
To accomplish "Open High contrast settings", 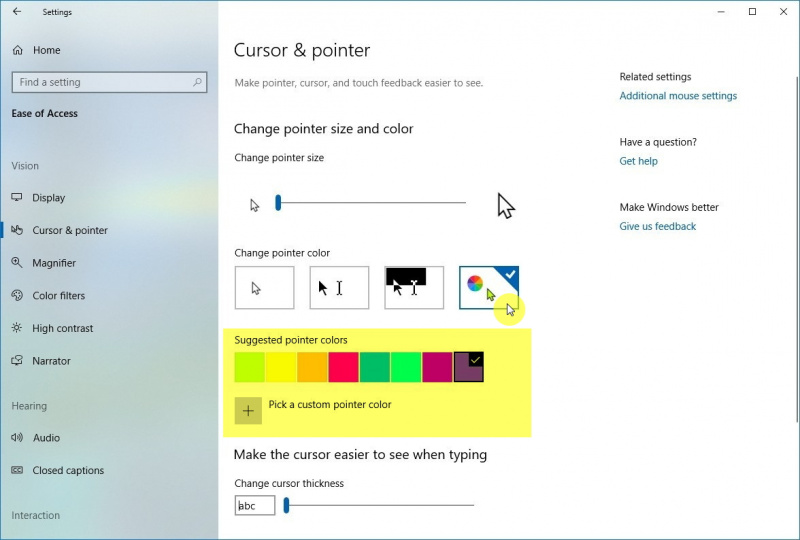I will (63, 328).
